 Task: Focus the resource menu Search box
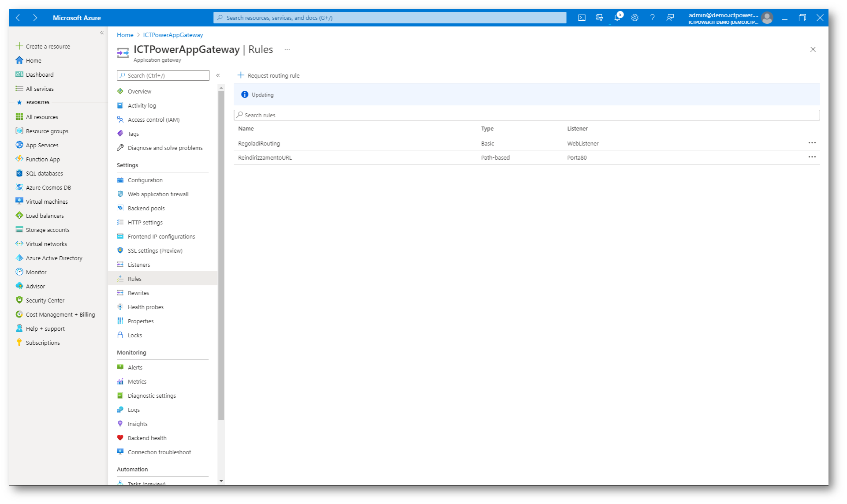[163, 75]
